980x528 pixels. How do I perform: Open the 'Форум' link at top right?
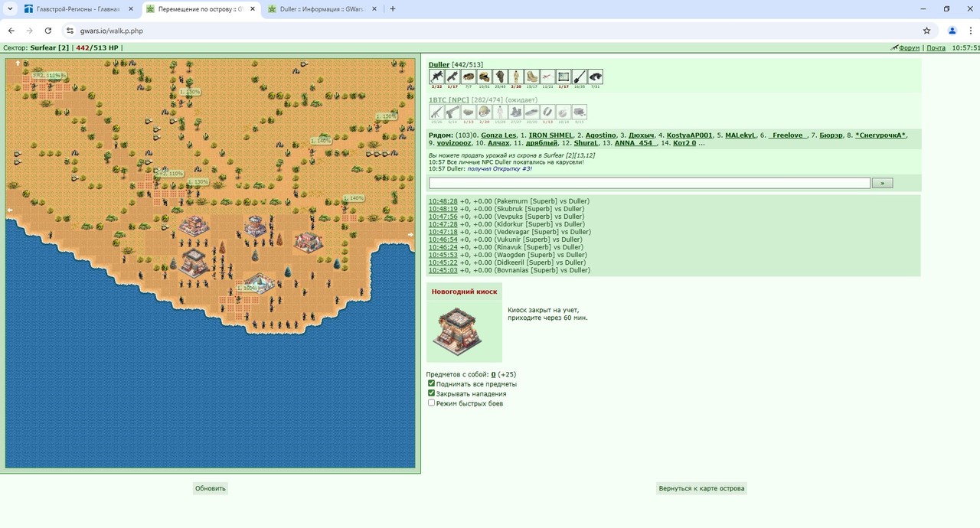click(x=909, y=47)
